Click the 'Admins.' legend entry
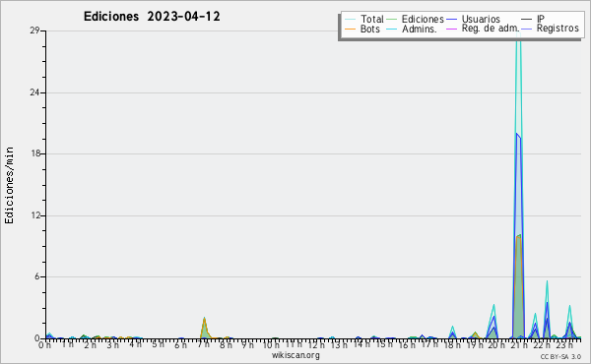 pos(412,29)
